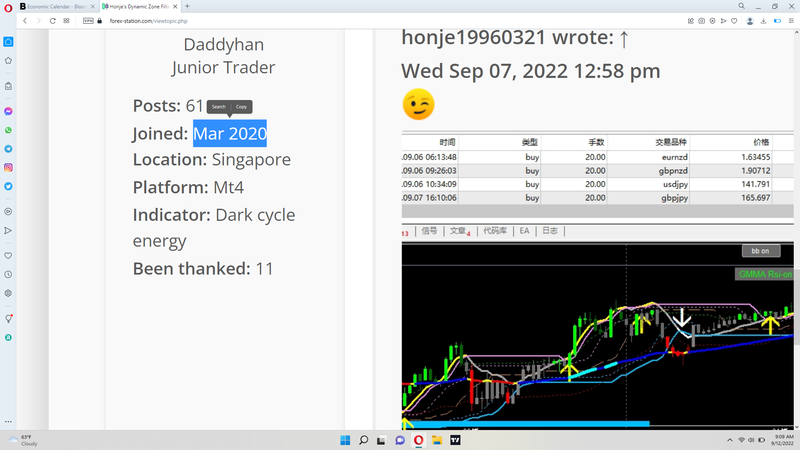The width and height of the screenshot is (800, 450).
Task: Click Copy in the selection popup
Action: (241, 107)
